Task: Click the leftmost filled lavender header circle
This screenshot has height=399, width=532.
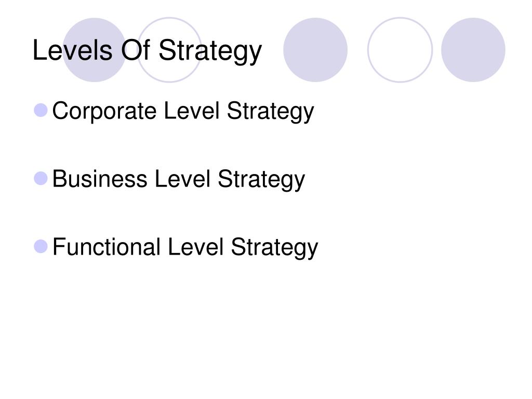Action: pos(95,50)
